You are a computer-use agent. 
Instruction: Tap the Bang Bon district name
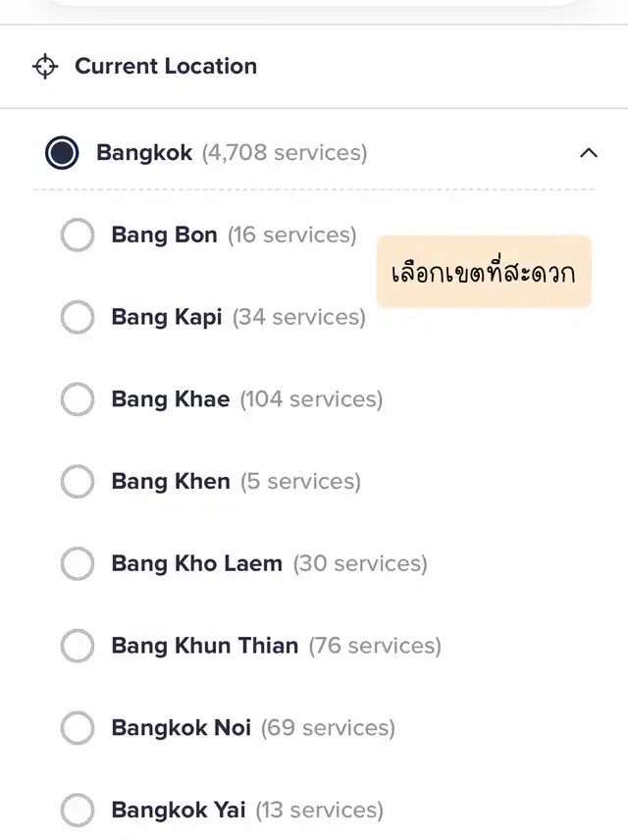(164, 236)
